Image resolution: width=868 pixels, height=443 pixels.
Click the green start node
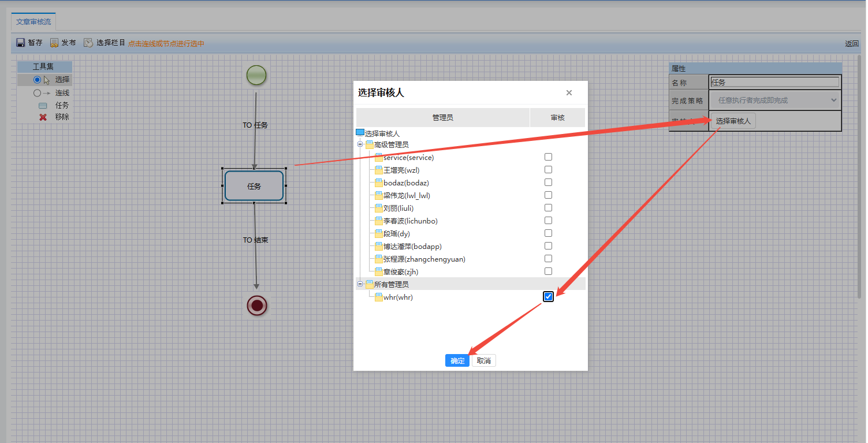256,75
